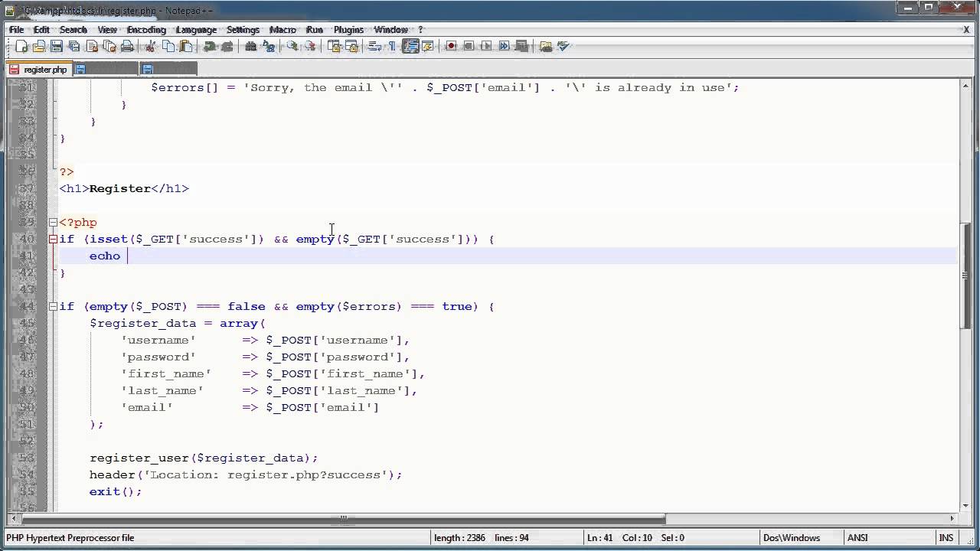Screen dimensions: 980x551
Task: Save the current file via toolbar
Action: click(57, 47)
